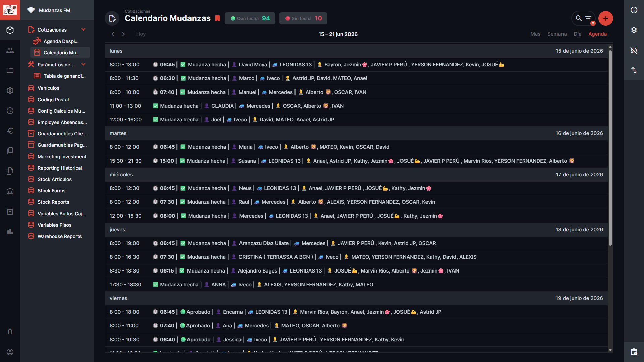Collapse the Parámetros de section chevron

click(83, 64)
